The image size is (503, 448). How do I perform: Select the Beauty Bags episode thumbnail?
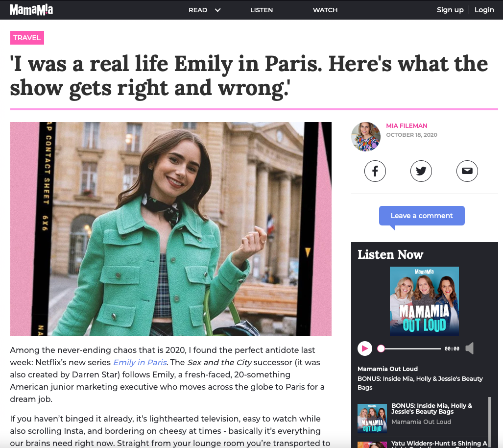pos(372,419)
